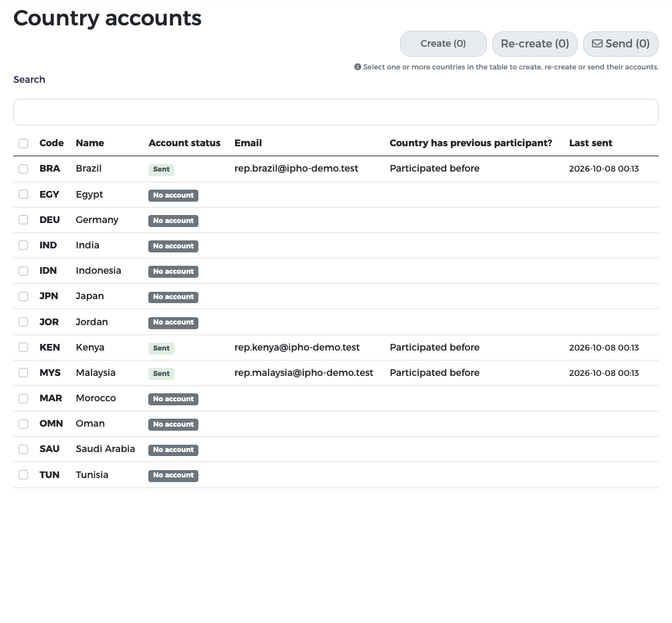The height and width of the screenshot is (623, 672).
Task: Click the Country has previous participant header
Action: pyautogui.click(x=471, y=143)
